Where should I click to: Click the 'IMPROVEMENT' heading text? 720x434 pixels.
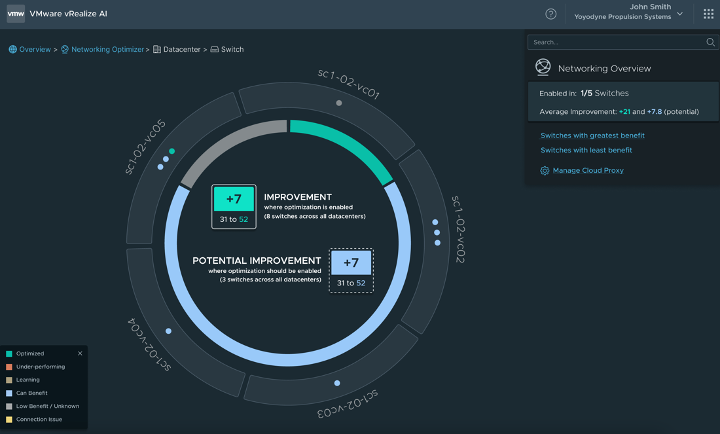(298, 197)
